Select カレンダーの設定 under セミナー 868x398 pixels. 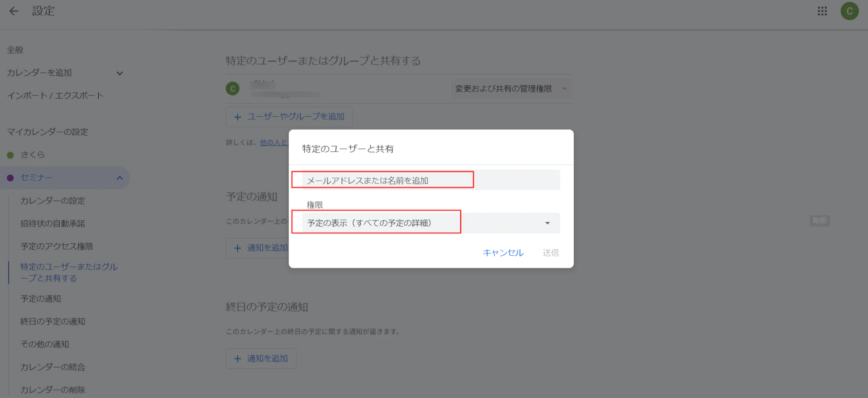click(53, 201)
